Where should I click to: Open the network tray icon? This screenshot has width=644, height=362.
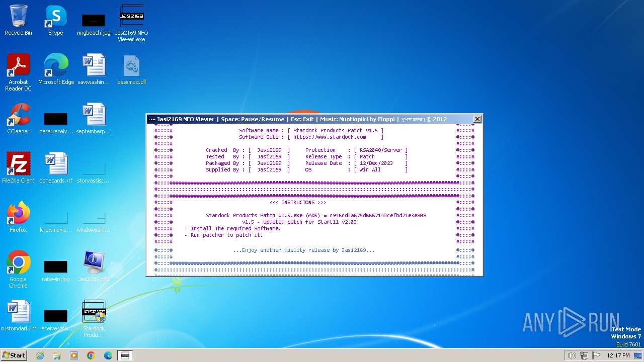[x=584, y=355]
